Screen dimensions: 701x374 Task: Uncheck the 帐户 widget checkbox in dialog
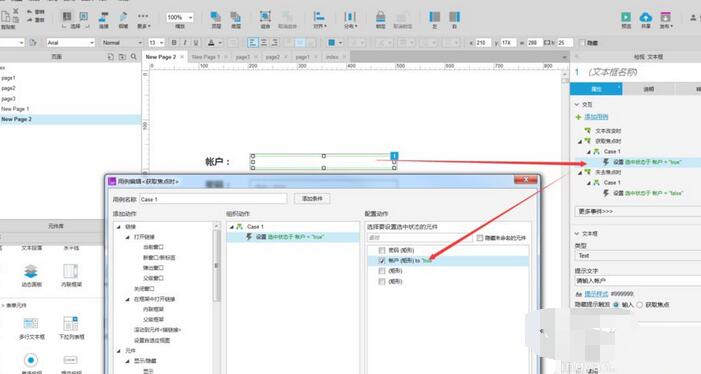(x=382, y=261)
